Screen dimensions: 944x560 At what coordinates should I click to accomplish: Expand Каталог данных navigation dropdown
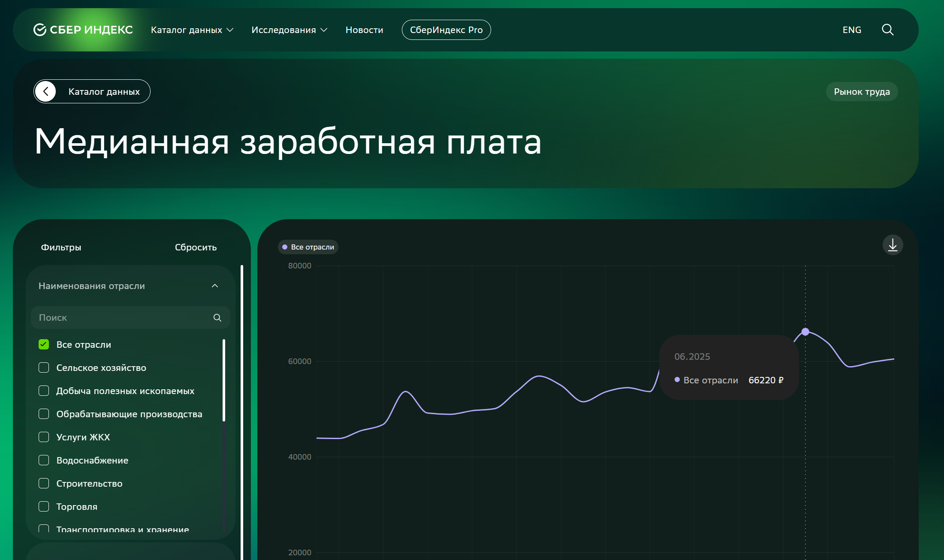(192, 30)
